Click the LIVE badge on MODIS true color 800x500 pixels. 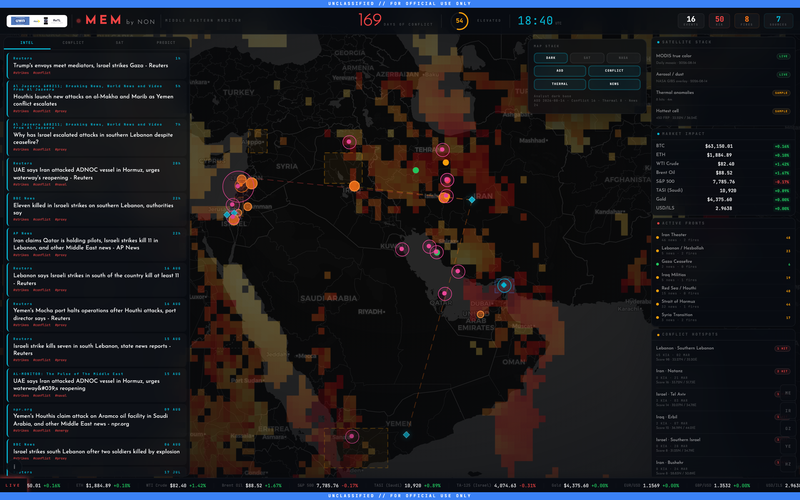(783, 56)
